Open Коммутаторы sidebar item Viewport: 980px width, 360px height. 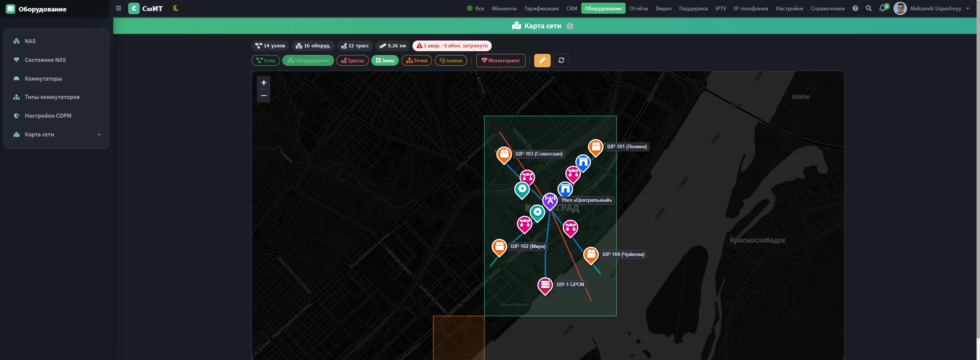tap(56, 79)
